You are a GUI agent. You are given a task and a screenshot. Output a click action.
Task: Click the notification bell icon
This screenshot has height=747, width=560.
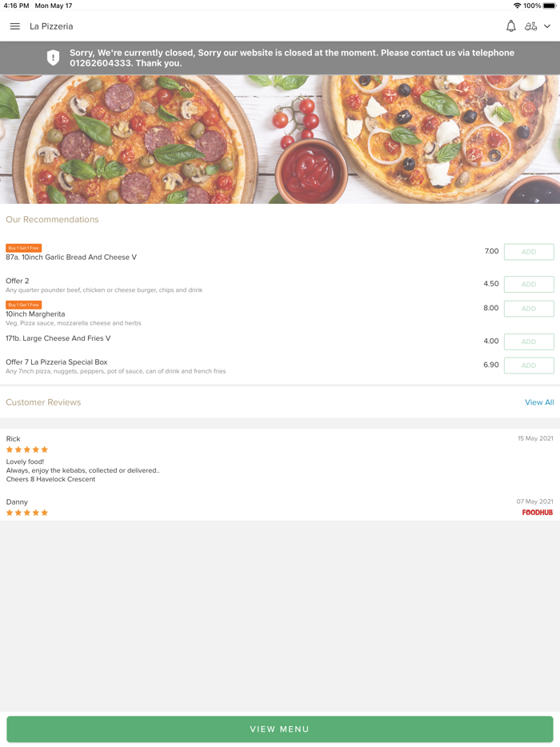(510, 26)
